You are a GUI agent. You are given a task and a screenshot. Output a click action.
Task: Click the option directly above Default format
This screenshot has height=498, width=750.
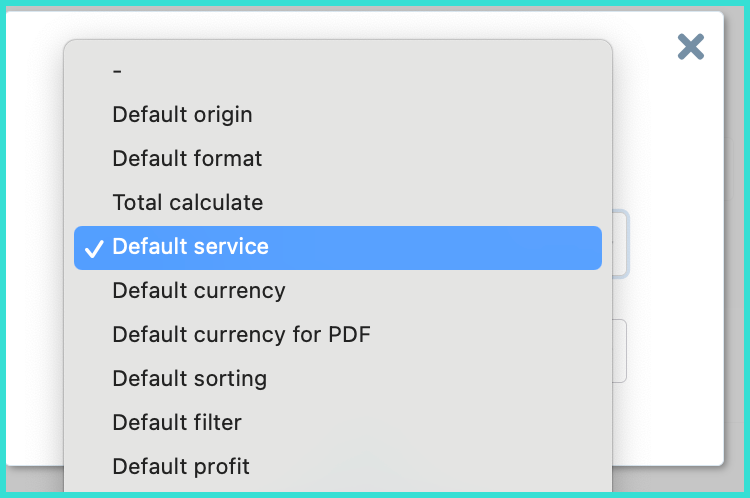(182, 115)
